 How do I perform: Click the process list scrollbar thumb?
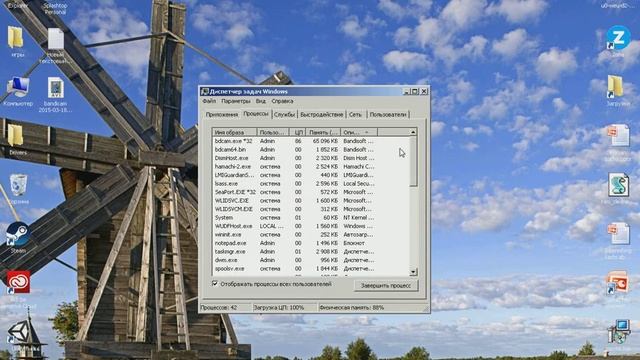pos(413,162)
